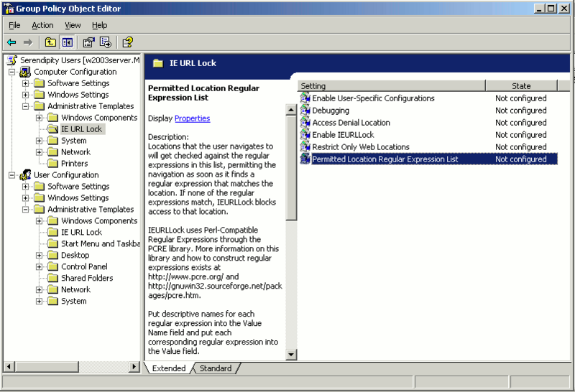Expand Windows Settings under Computer Configuration
Screen dimensions: 575x392
pos(25,95)
